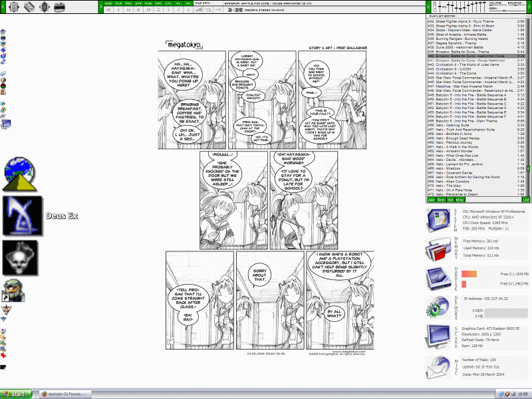
Task: Click the Memory folder icon in sidebar
Action: point(440,250)
